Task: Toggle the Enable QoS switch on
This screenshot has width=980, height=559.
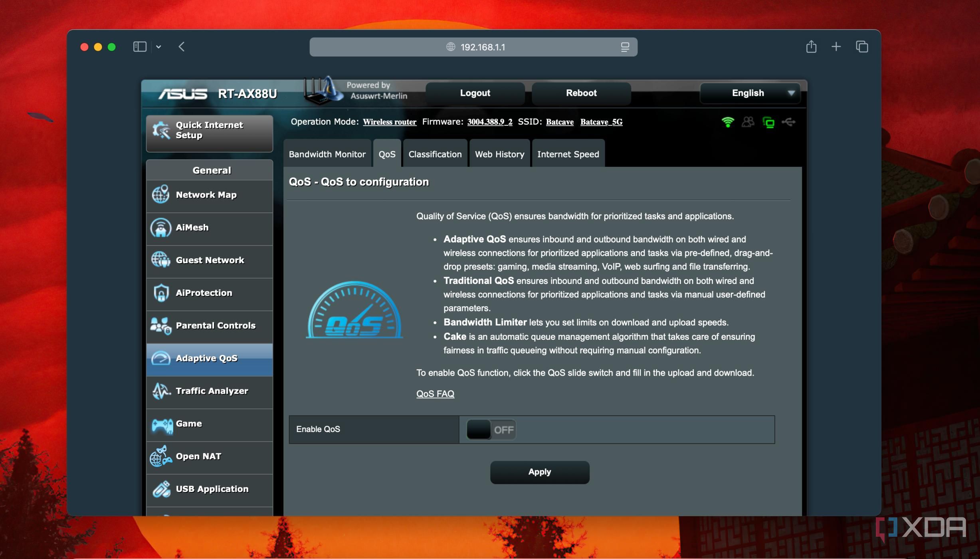Action: [491, 430]
